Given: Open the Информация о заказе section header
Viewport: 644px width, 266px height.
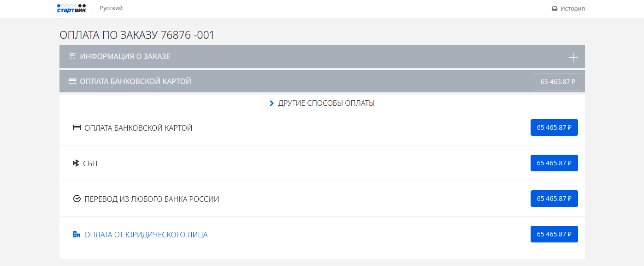Looking at the screenshot, I should click(125, 56).
